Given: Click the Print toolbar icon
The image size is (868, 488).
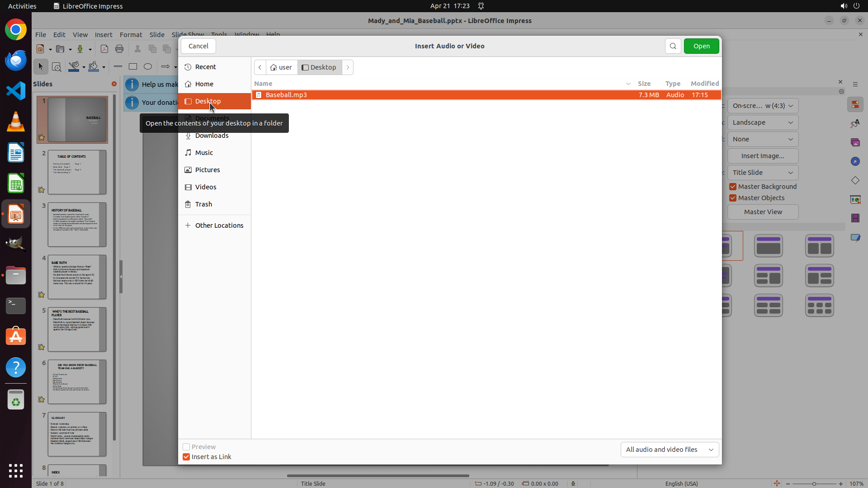Looking at the screenshot, I should tap(119, 49).
